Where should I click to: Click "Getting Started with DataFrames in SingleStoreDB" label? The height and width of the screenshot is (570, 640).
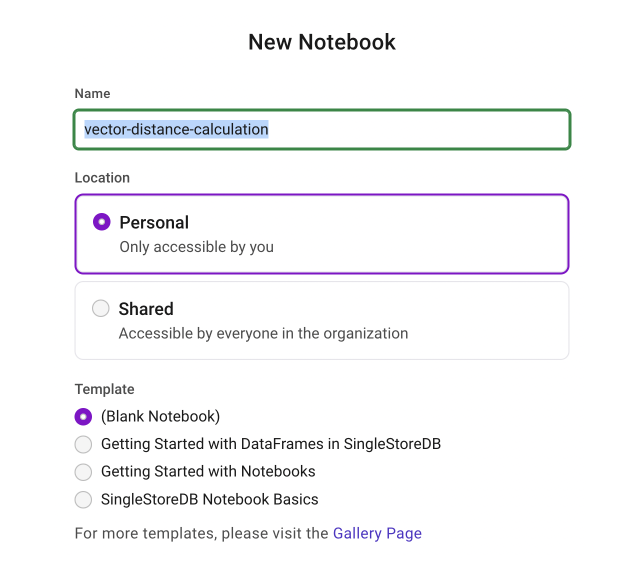(x=271, y=444)
